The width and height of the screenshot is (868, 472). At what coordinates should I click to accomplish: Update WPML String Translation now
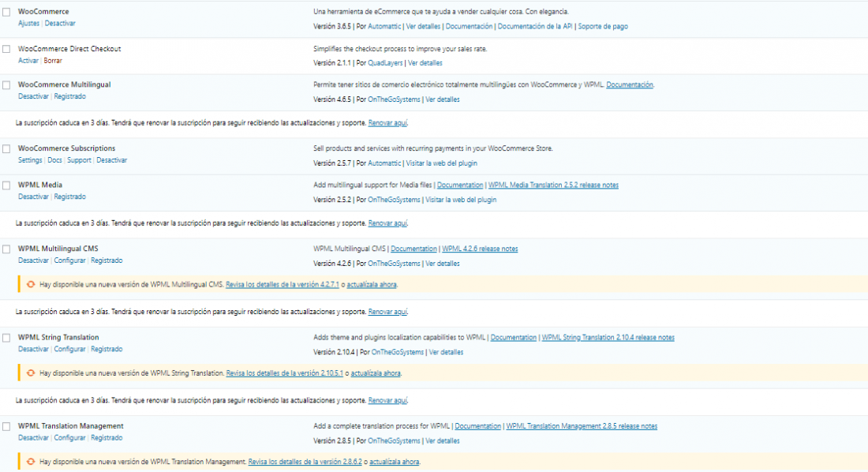coord(376,373)
